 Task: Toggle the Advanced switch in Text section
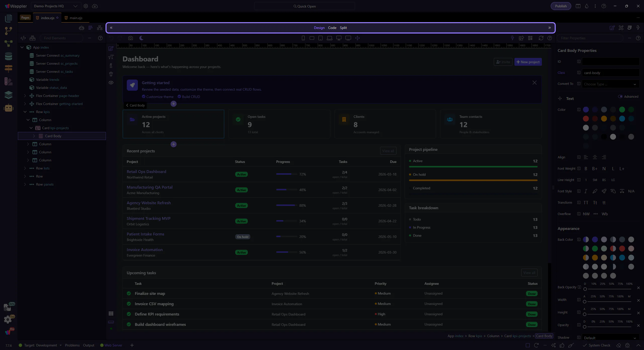(x=620, y=96)
